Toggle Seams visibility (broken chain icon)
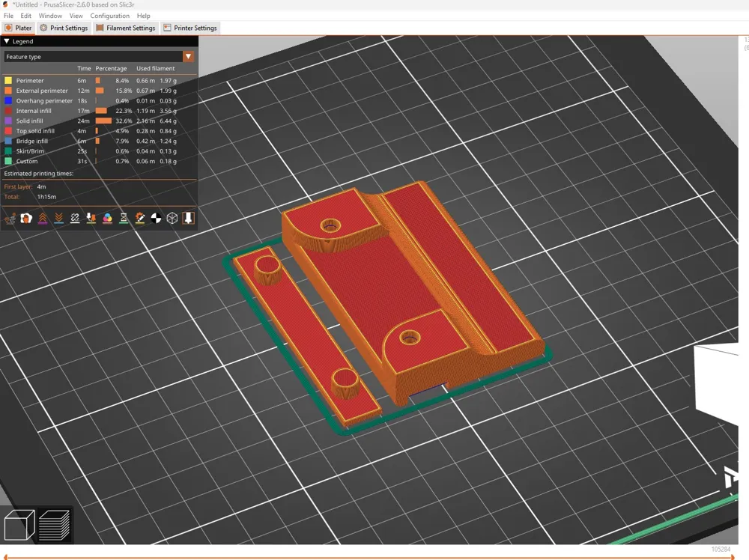 (x=75, y=218)
